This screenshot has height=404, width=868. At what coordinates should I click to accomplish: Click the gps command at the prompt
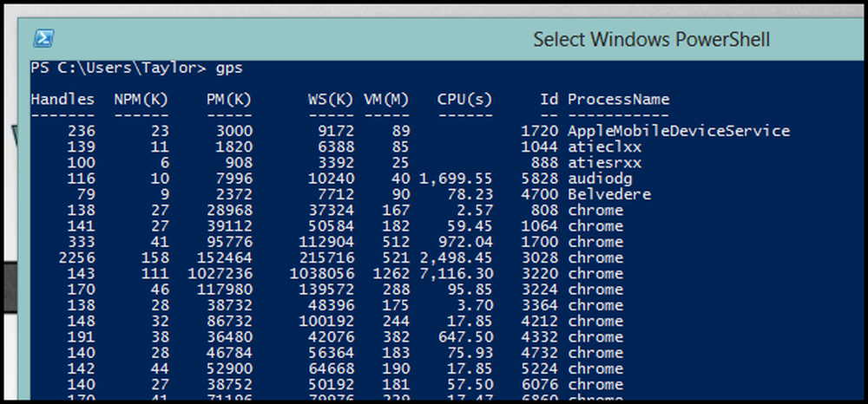(229, 68)
